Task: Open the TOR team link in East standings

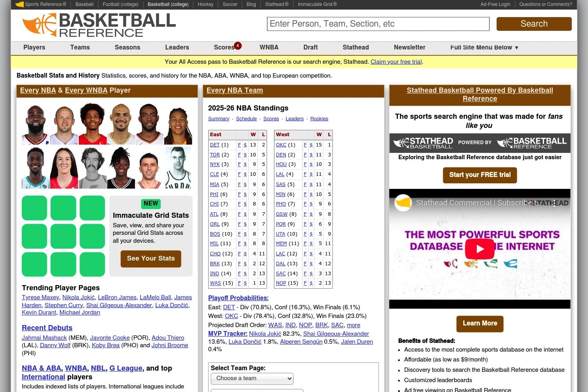Action: coord(215,155)
